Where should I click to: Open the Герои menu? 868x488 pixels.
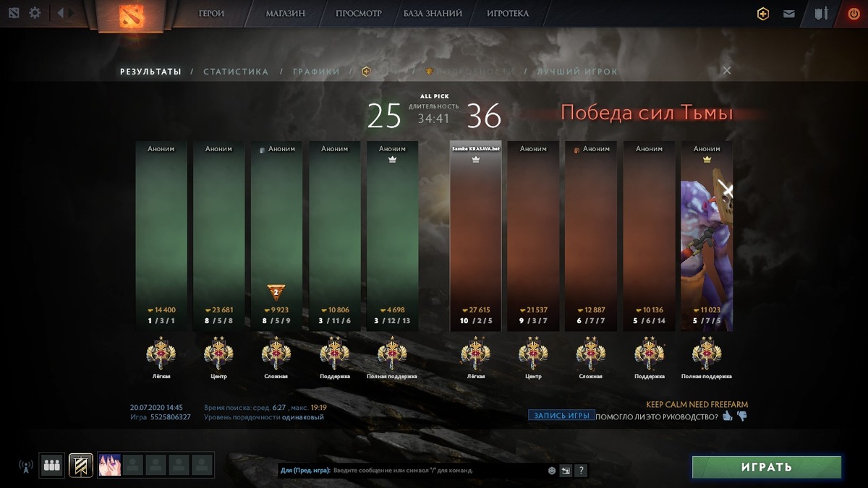[x=211, y=13]
